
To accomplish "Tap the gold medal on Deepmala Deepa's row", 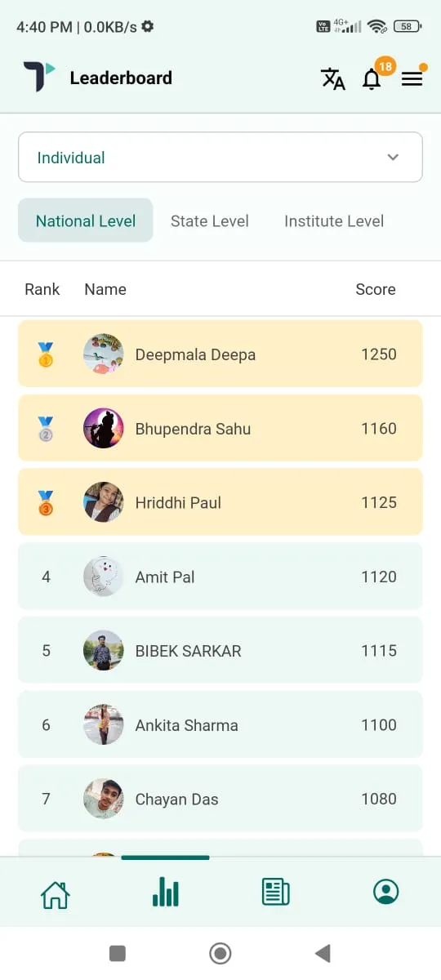I will [x=46, y=354].
